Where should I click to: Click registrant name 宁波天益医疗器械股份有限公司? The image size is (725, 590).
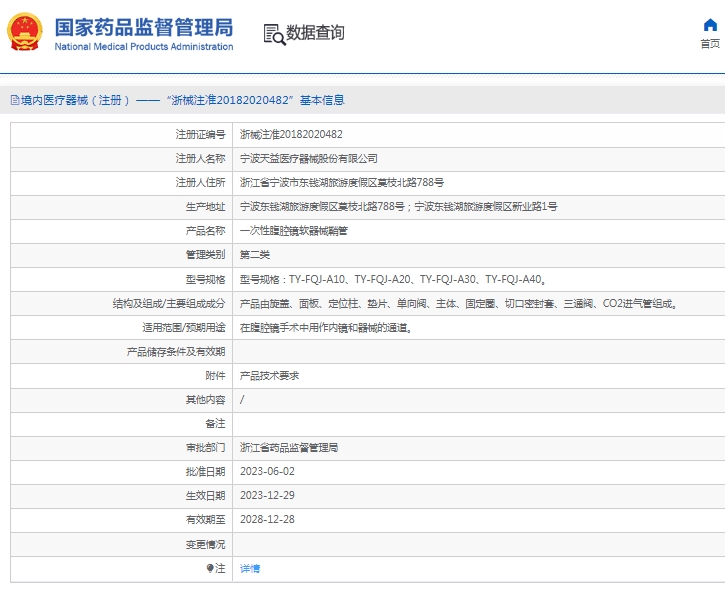(308, 159)
